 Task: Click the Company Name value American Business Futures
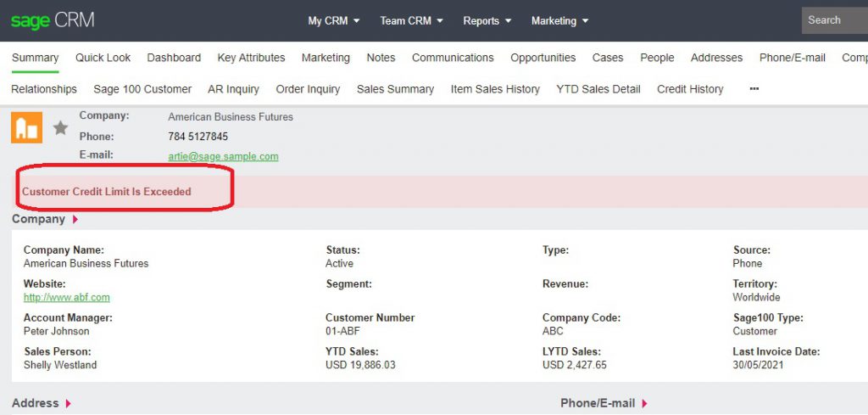tap(86, 264)
